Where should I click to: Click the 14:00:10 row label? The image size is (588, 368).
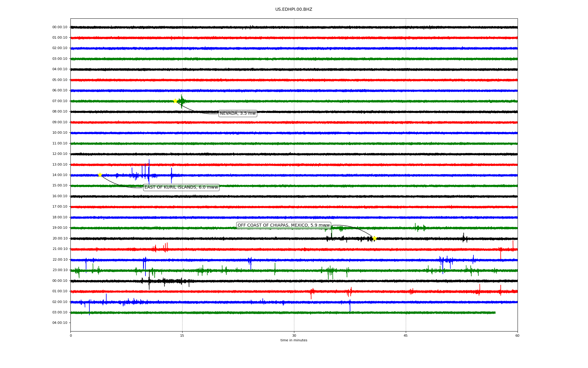60,175
